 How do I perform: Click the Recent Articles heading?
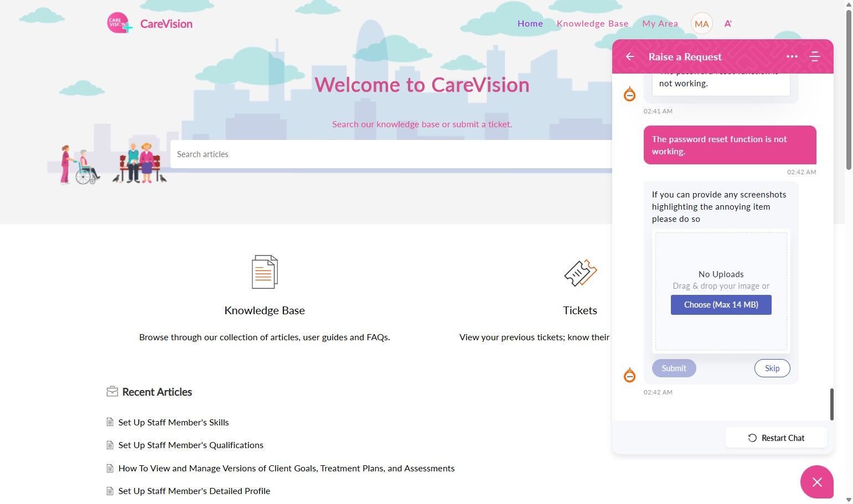(x=157, y=392)
